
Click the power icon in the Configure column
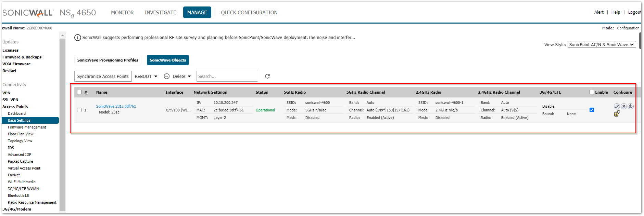[631, 106]
